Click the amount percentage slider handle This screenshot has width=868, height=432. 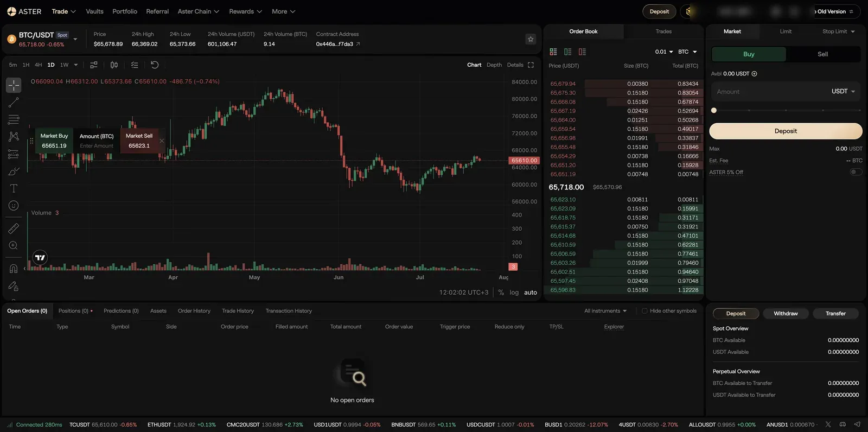pyautogui.click(x=714, y=110)
